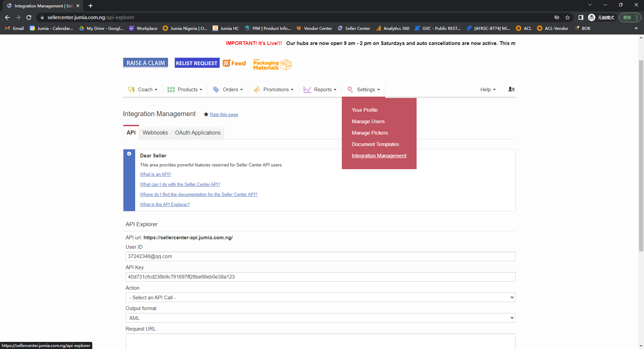Expand the Coach menu
The width and height of the screenshot is (644, 349).
143,90
